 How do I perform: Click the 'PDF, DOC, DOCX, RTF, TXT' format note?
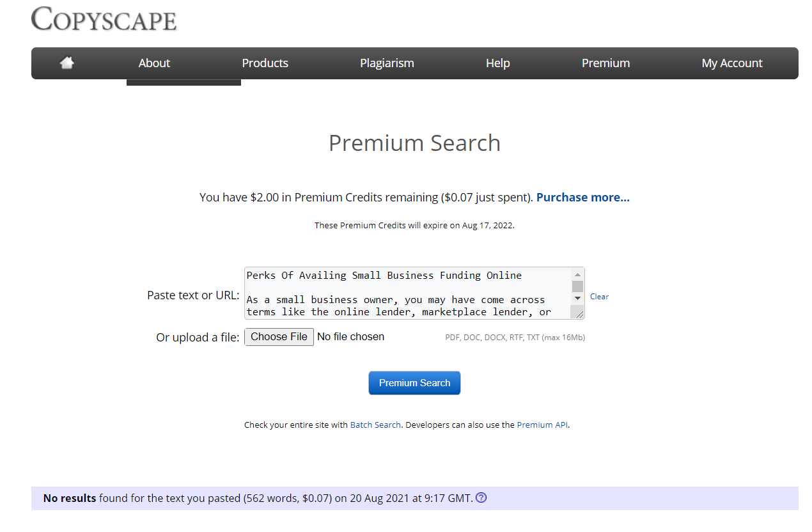[515, 338]
